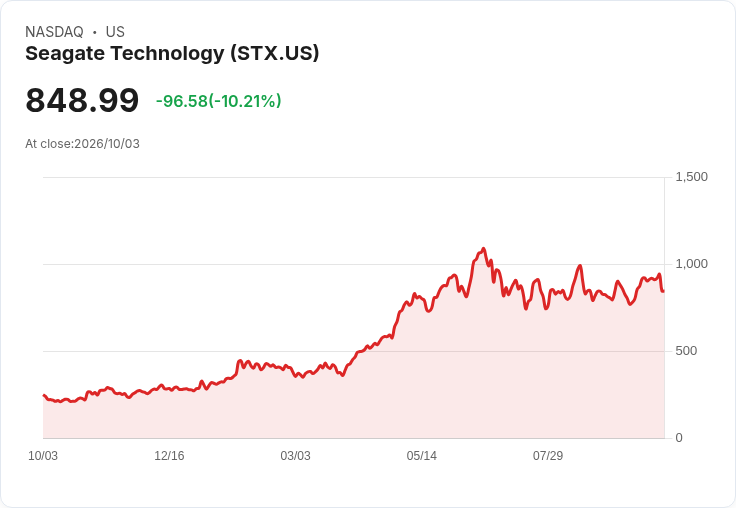Click the -96.58(-10.21%) change value
The width and height of the screenshot is (736, 508).
(x=218, y=101)
